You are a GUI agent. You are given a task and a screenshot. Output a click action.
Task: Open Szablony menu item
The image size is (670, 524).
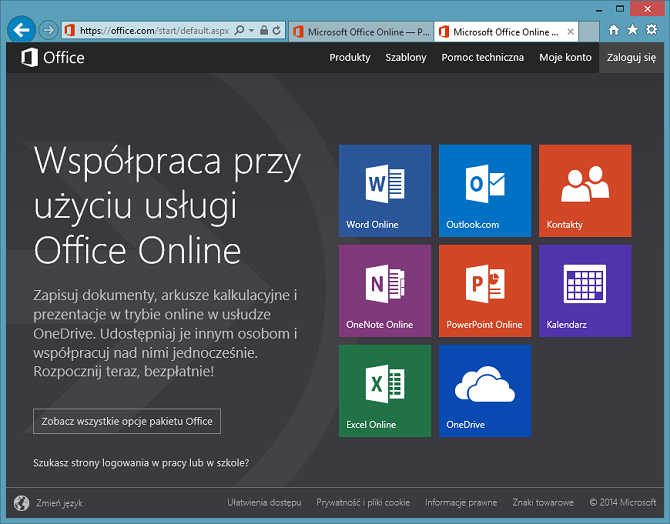point(406,57)
